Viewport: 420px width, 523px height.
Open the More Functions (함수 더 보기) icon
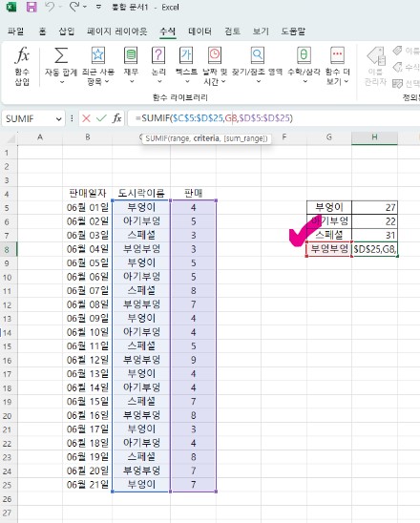[x=337, y=55]
